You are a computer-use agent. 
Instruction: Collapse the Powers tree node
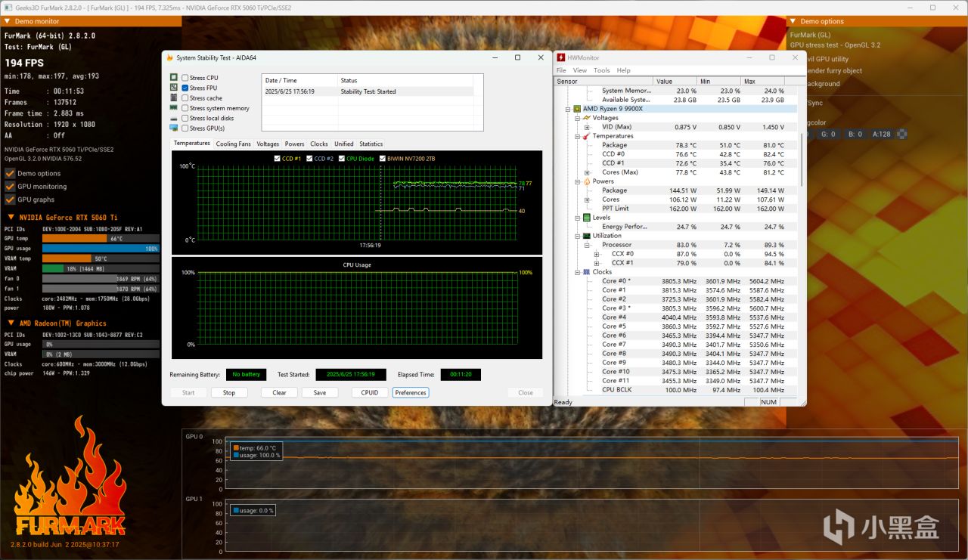[x=577, y=181]
